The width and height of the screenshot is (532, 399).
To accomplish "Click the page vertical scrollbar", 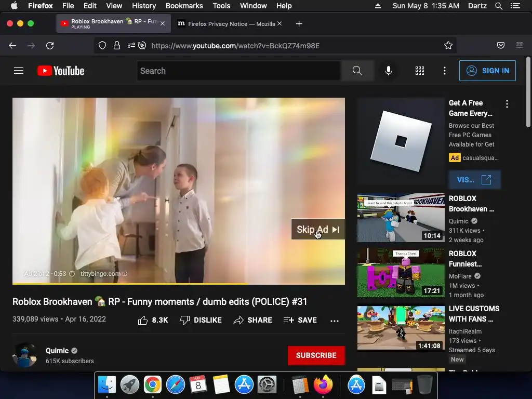I will (528, 92).
